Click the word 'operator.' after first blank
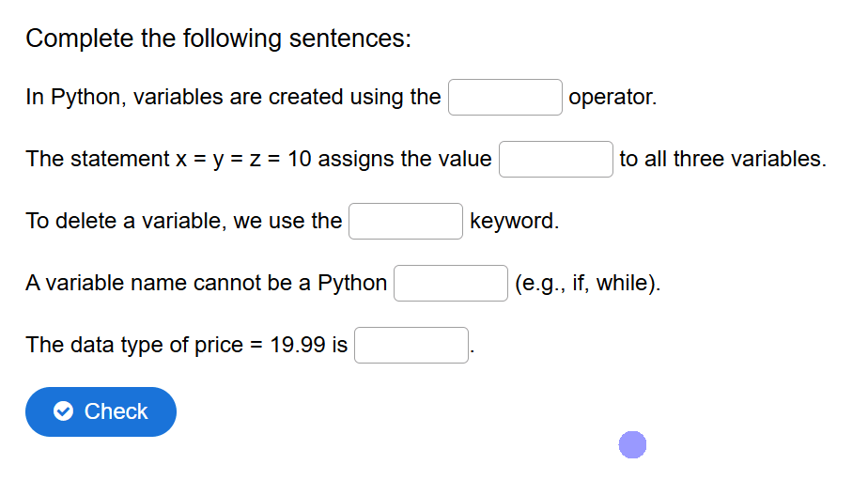Screen dimensions: 868x480 tap(612, 97)
